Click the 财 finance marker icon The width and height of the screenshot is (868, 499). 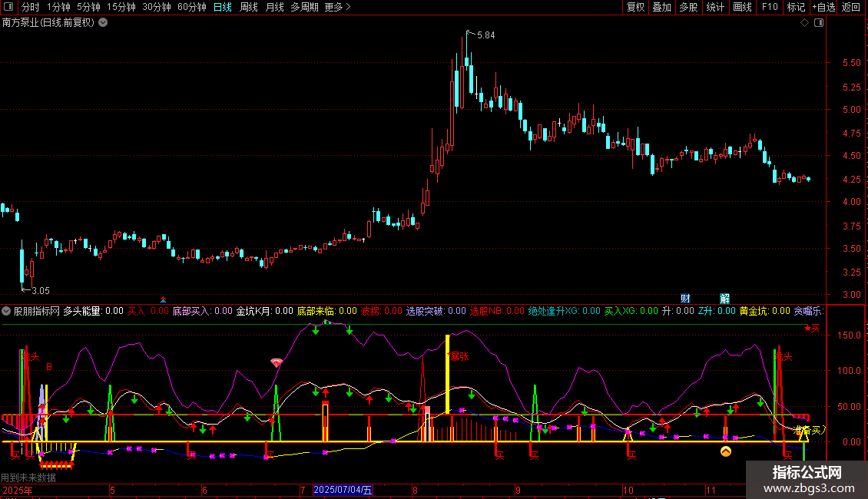(x=685, y=298)
